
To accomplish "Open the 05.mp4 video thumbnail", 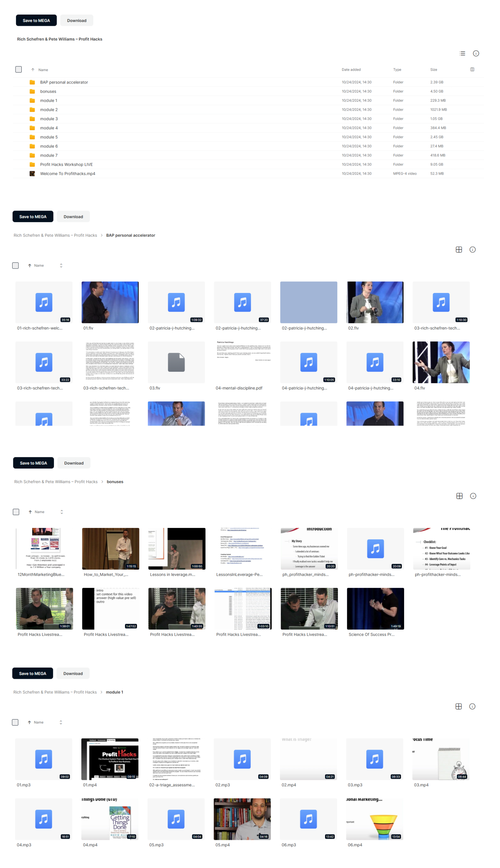I will 242,819.
